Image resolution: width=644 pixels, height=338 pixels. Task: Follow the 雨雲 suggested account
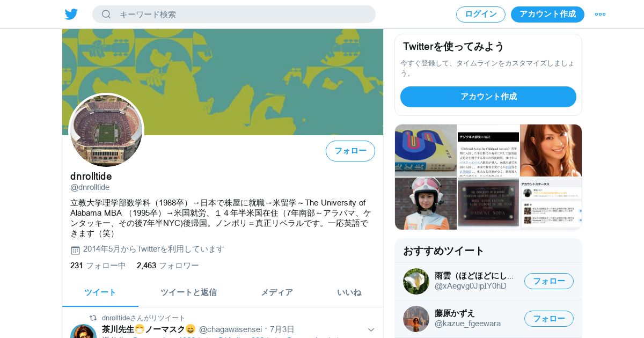click(549, 281)
